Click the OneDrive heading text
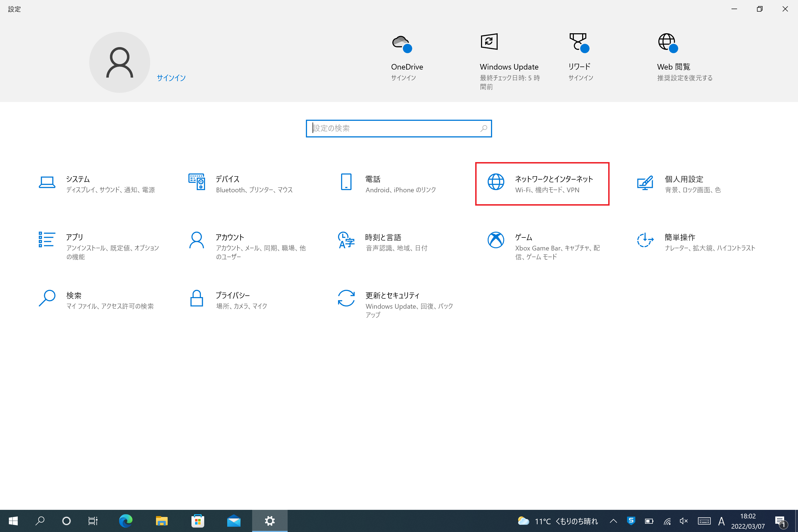This screenshot has width=798, height=532. pyautogui.click(x=407, y=67)
